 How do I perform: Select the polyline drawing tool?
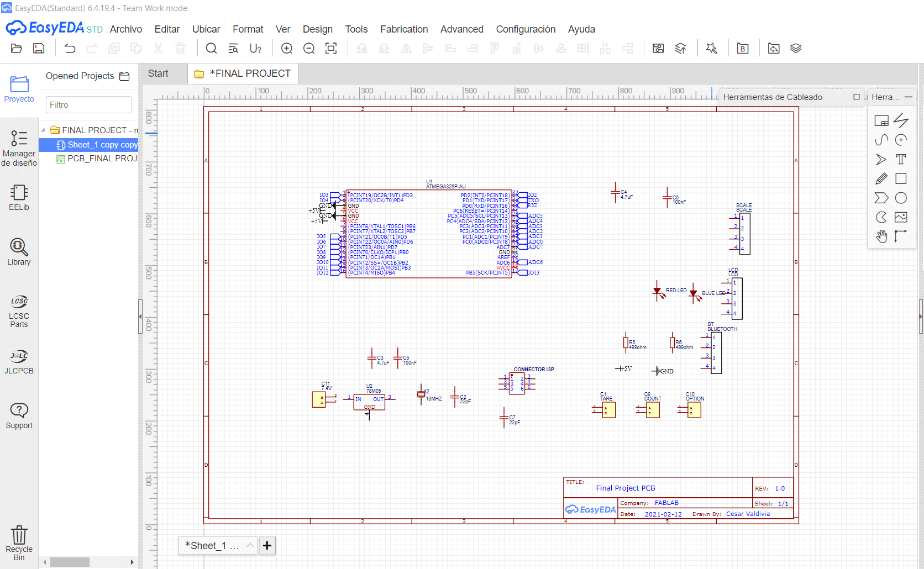901,120
